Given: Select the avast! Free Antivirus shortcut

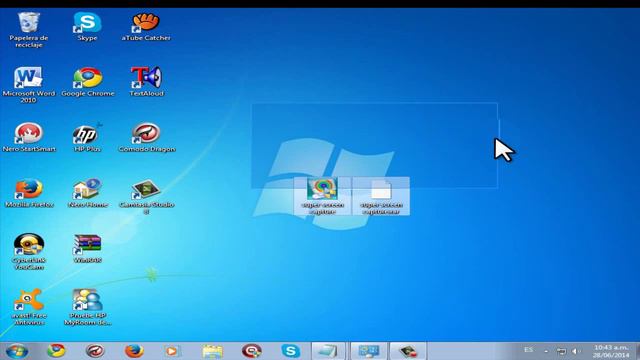Looking at the screenshot, I should point(29,307).
